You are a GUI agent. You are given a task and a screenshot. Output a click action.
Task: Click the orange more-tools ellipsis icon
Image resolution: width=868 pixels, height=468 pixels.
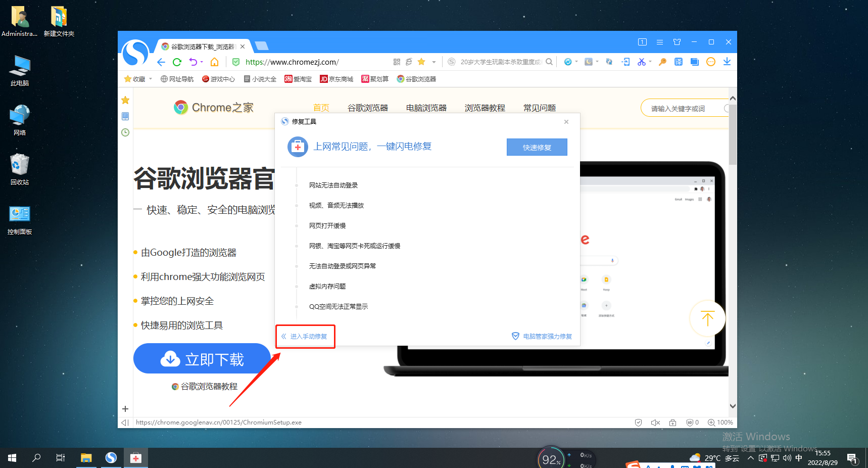(x=711, y=62)
